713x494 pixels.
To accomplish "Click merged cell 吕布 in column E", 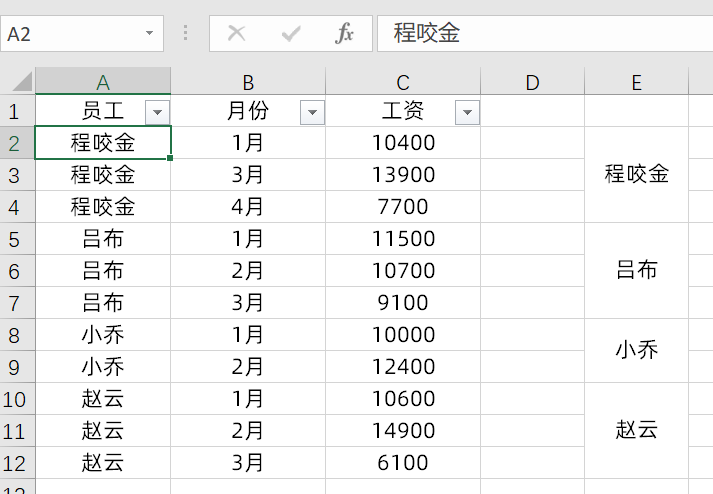I will tap(637, 271).
